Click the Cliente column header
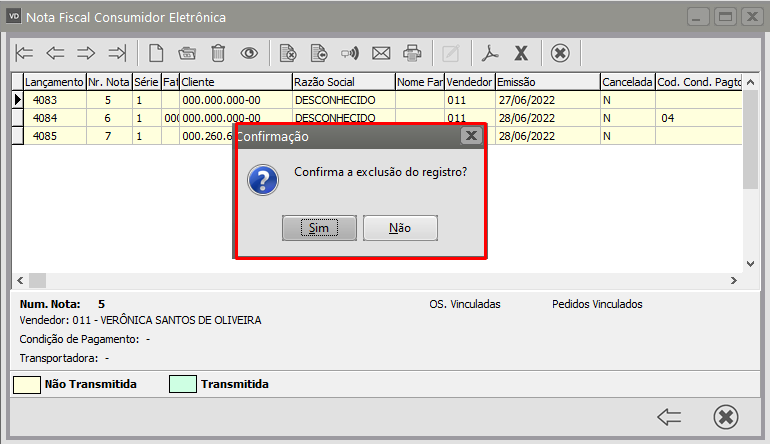770x444 pixels. (236, 82)
